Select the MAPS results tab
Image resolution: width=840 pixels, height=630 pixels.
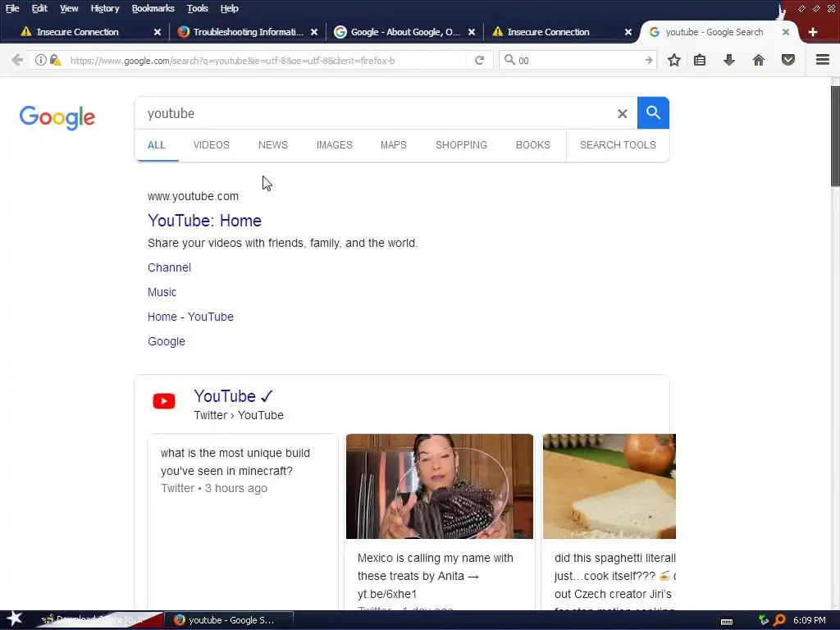pyautogui.click(x=393, y=145)
